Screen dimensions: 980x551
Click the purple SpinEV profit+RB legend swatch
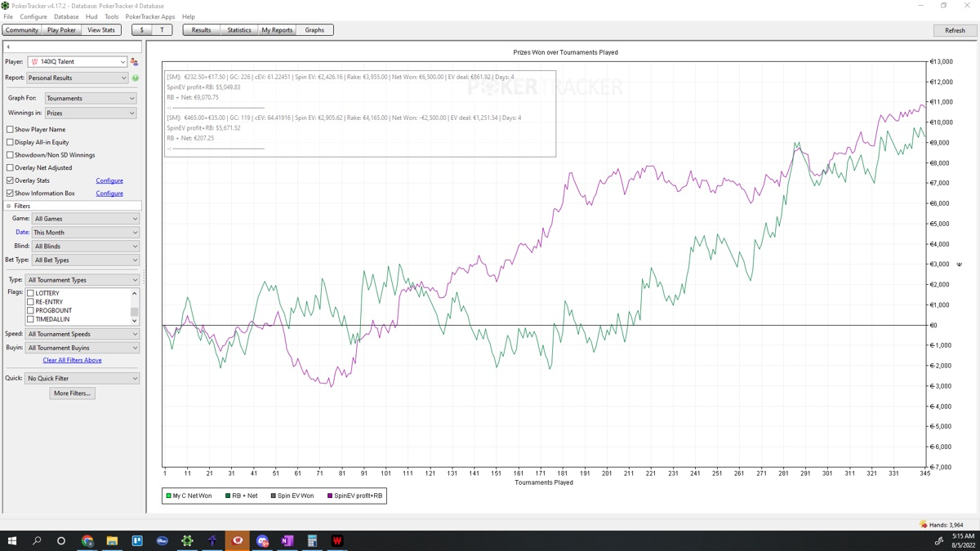point(330,495)
